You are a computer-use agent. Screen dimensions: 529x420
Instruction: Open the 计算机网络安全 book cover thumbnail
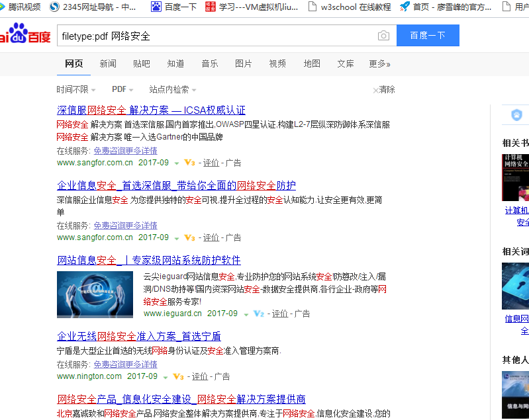515,178
